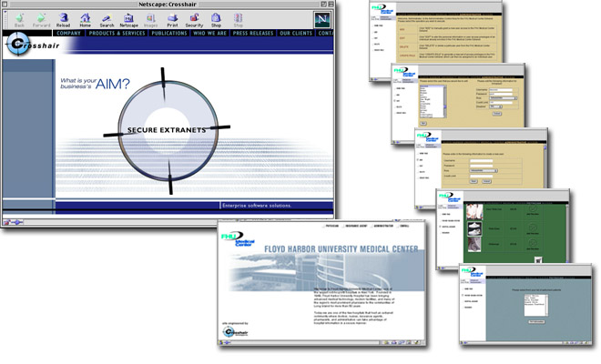601x364 pixels.
Task: Click the PHYSICIAN link on FHU homepage
Action: point(331,226)
